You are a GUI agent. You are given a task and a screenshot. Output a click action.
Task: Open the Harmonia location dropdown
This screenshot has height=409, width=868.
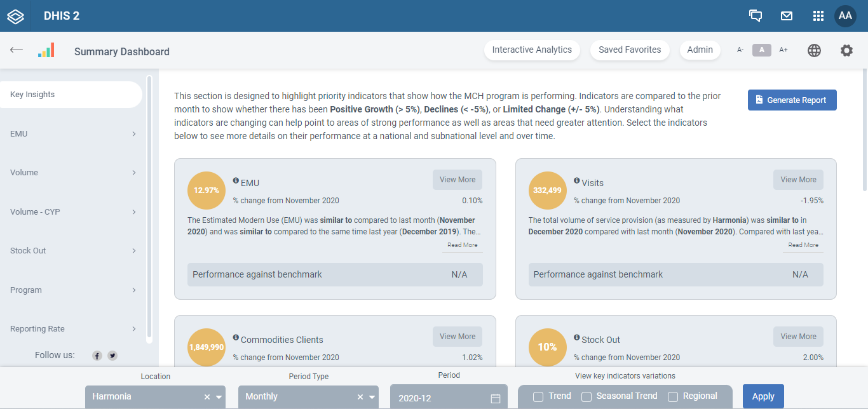point(219,396)
